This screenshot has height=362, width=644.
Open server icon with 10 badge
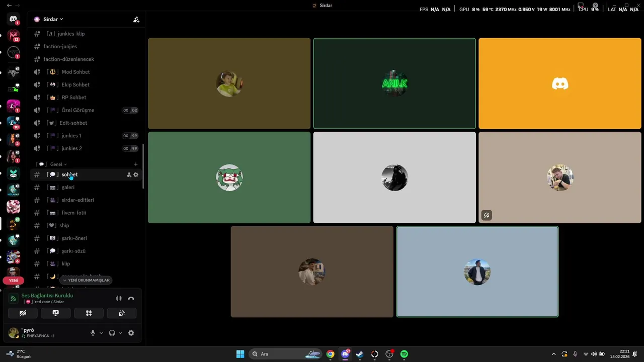click(x=14, y=122)
